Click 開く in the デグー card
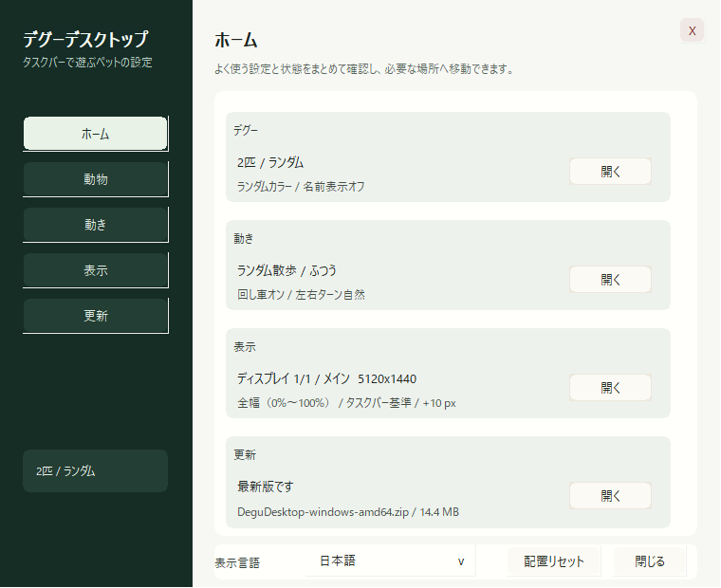The image size is (721, 588). tap(610, 172)
